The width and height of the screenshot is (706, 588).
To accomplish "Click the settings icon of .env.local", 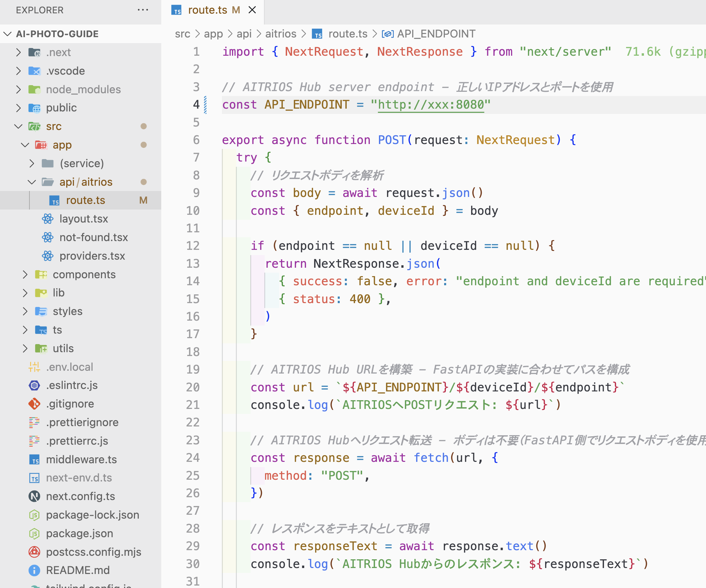I will tap(34, 367).
